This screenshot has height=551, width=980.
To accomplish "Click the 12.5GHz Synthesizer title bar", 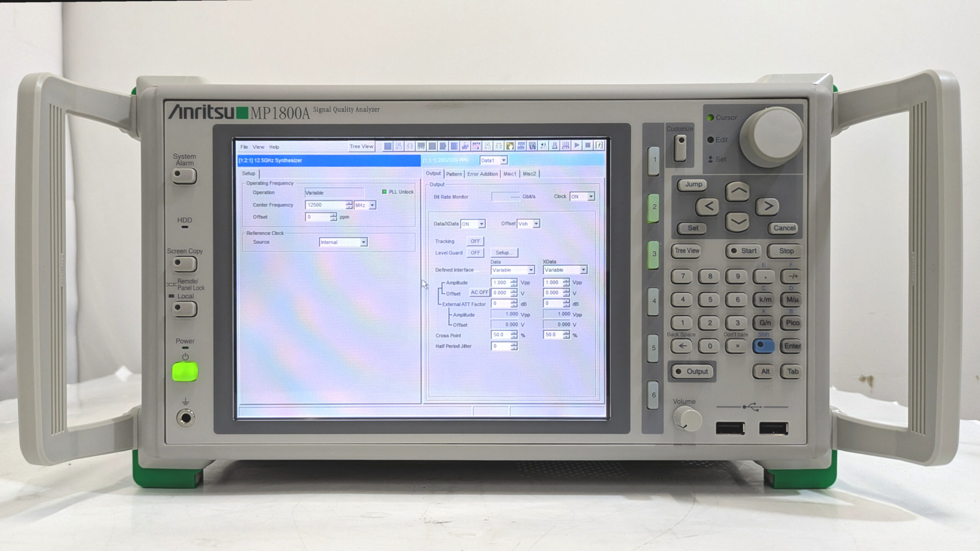I will [329, 161].
